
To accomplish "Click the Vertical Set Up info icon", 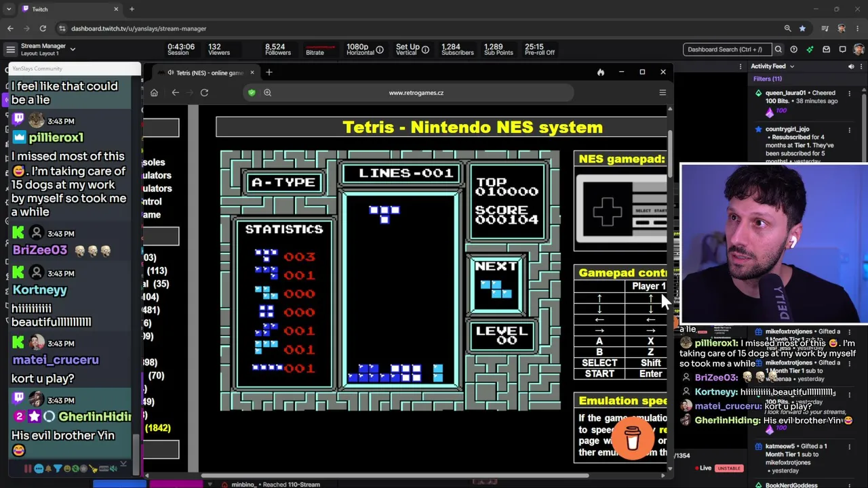I will 425,49.
